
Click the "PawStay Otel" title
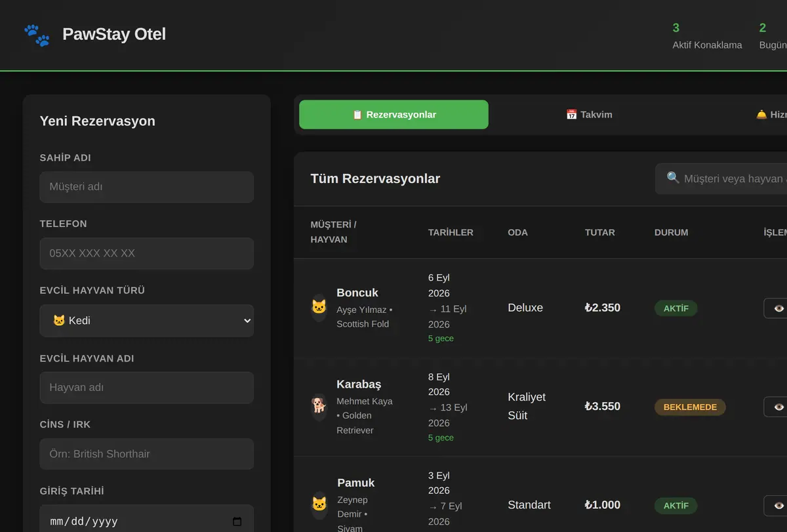pos(114,34)
